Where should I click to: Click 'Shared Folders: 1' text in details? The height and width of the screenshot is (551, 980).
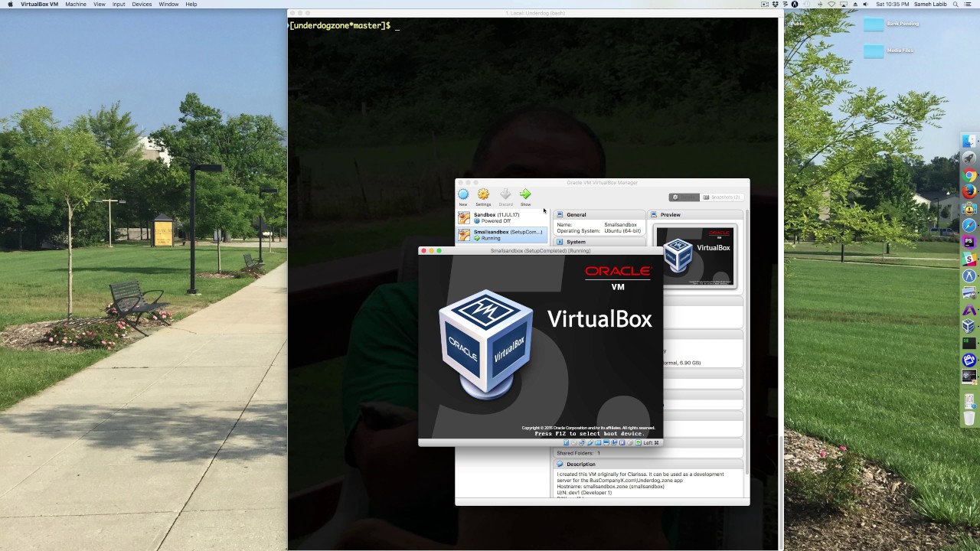(x=579, y=453)
